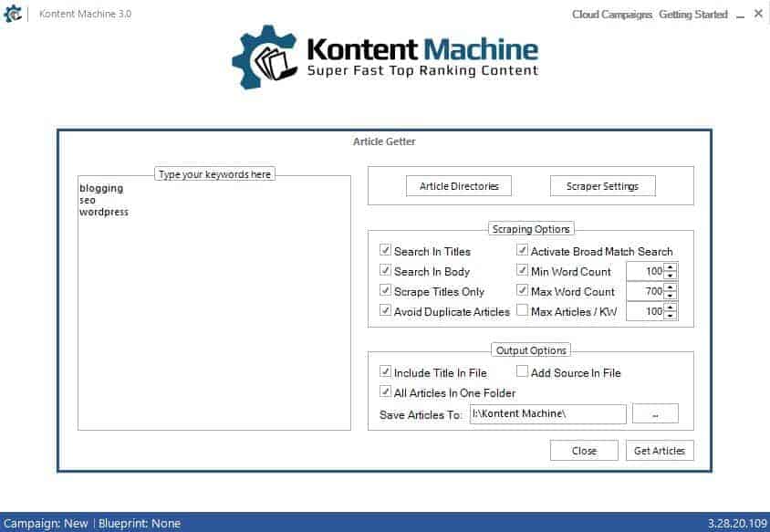Decrease Min Word Count value
Screen dimensions: 770x532
pyautogui.click(x=671, y=275)
